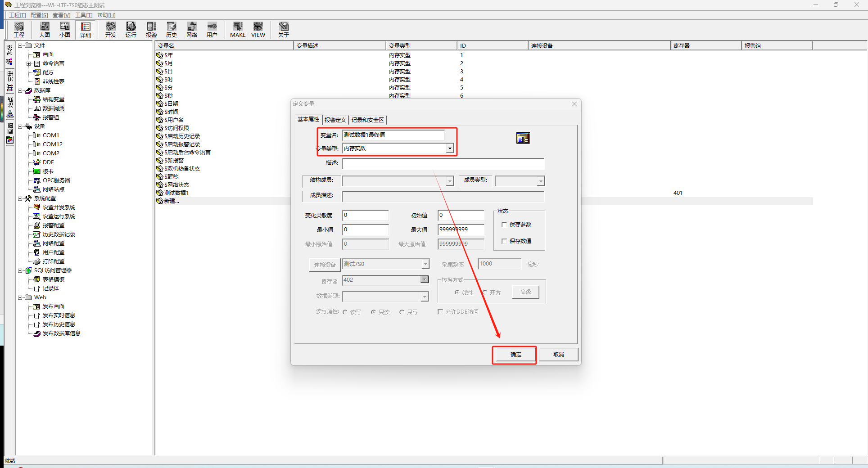Click the 关于 about toolbar icon
The width and height of the screenshot is (868, 468).
pos(283,30)
